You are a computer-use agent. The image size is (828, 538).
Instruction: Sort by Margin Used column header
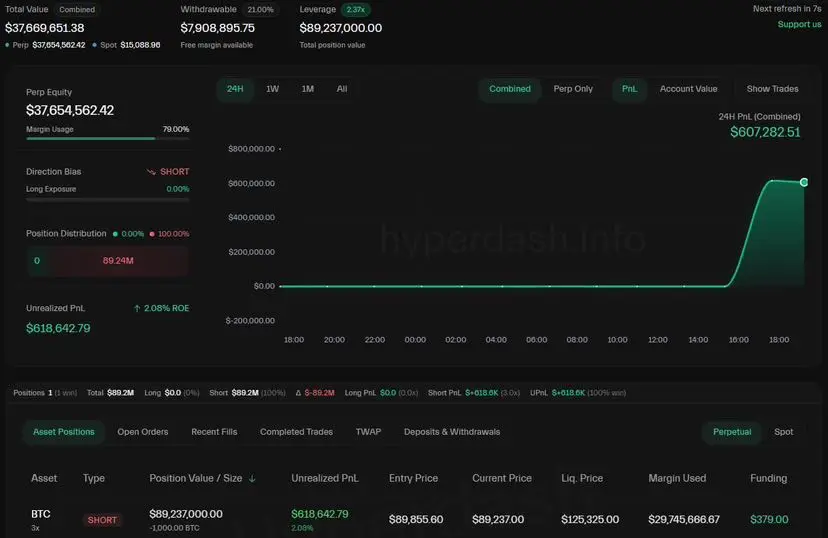677,478
